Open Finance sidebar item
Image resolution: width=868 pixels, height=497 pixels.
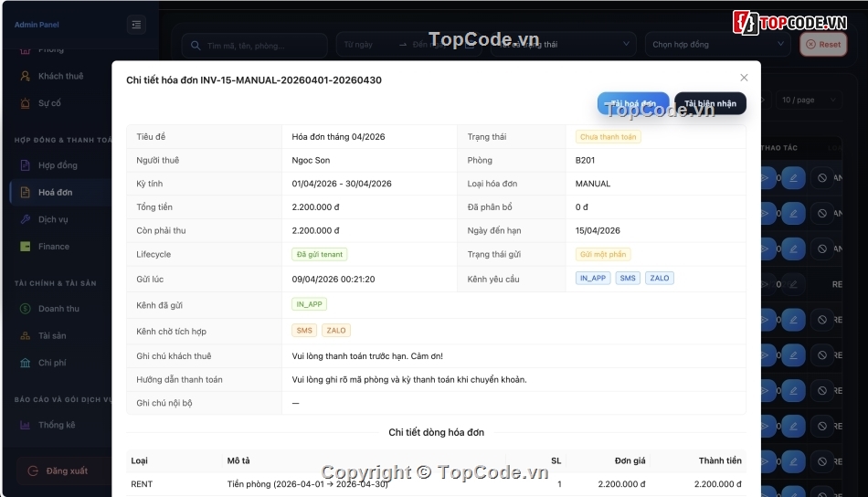54,247
